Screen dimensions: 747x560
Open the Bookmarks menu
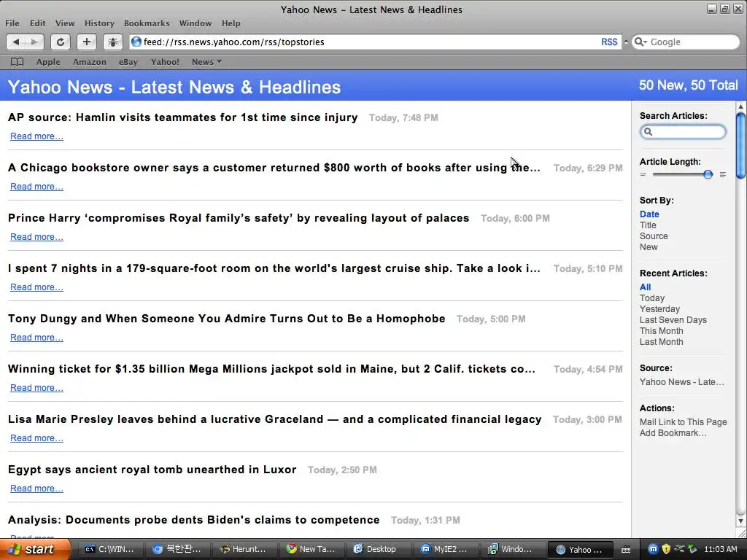[x=147, y=23]
